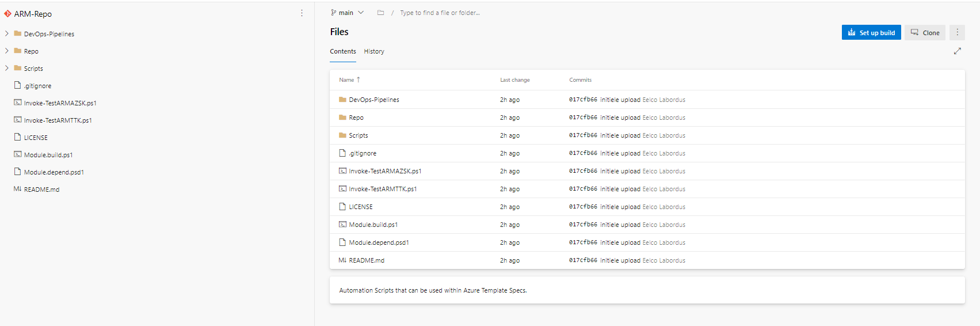Click the ARM-Repo repository diamond icon
980x326 pixels.
pos(7,14)
